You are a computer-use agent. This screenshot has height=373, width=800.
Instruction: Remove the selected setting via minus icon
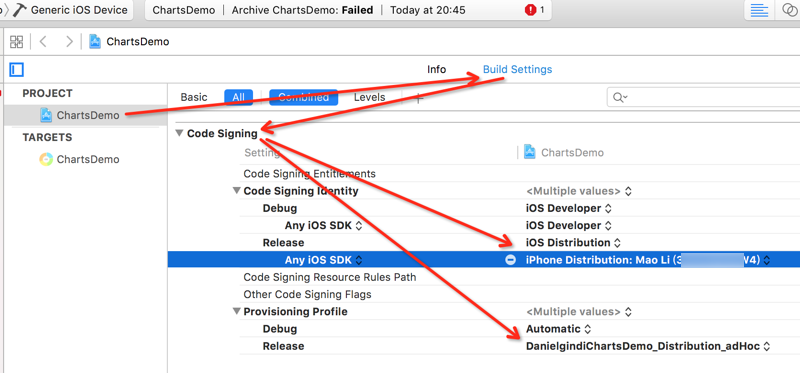[x=510, y=260]
